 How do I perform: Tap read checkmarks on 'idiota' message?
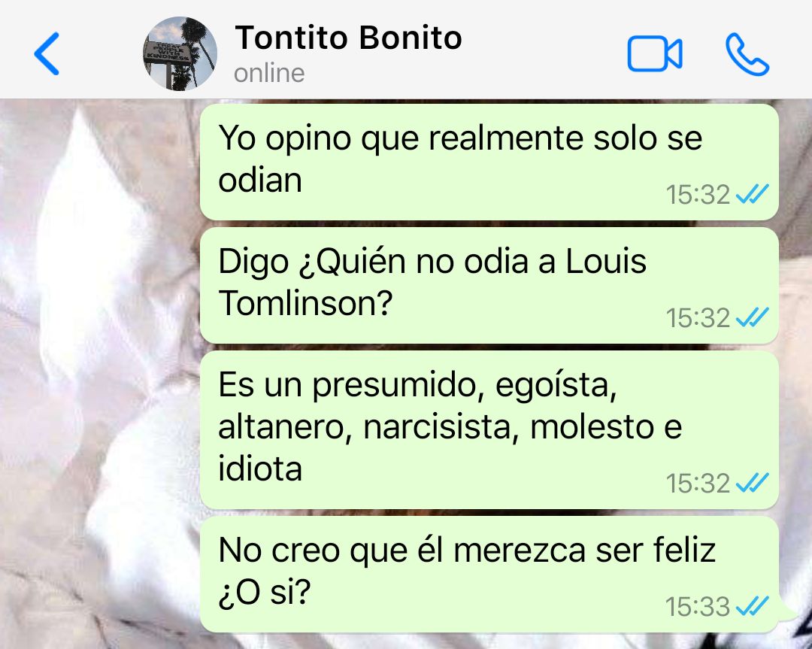tap(752, 483)
